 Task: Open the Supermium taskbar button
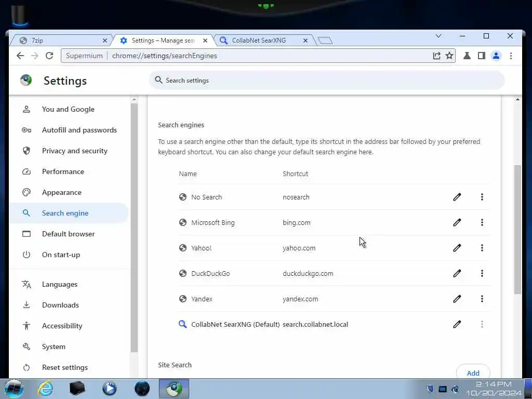click(174, 389)
